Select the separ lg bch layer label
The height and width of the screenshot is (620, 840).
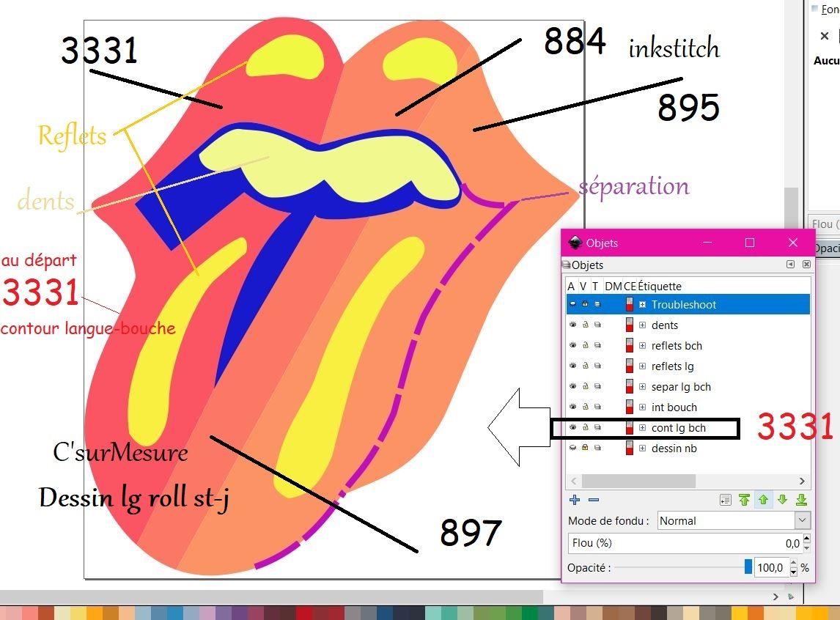(681, 386)
